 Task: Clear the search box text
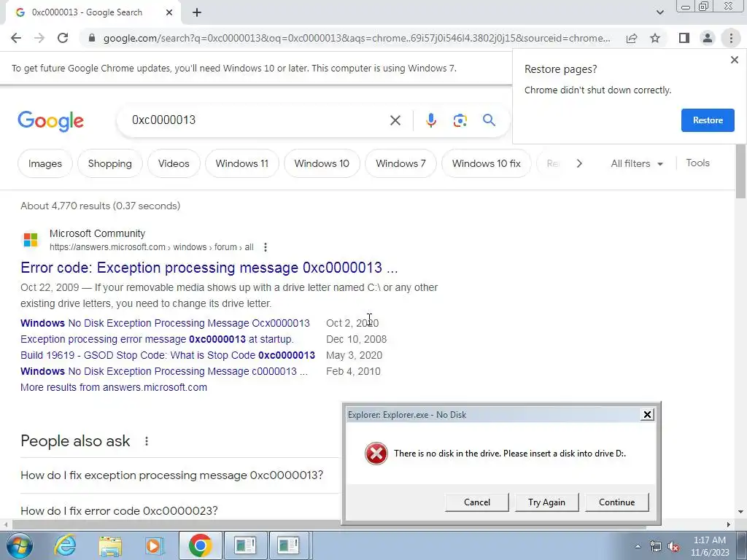click(x=395, y=120)
